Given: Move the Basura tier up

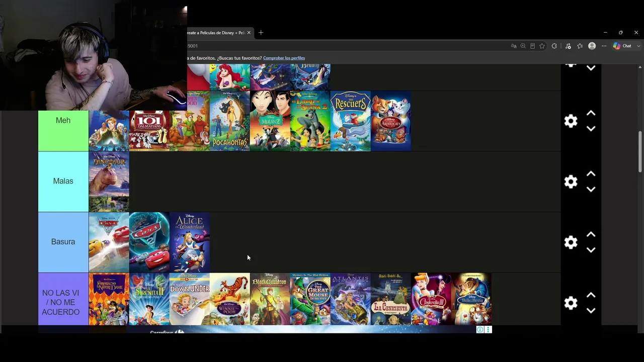Looking at the screenshot, I should click(x=591, y=234).
